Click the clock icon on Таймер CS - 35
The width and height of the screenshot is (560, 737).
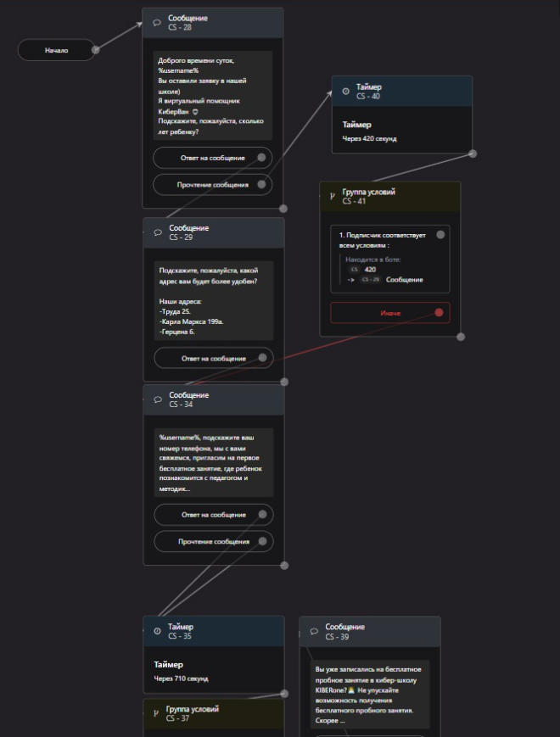point(158,631)
